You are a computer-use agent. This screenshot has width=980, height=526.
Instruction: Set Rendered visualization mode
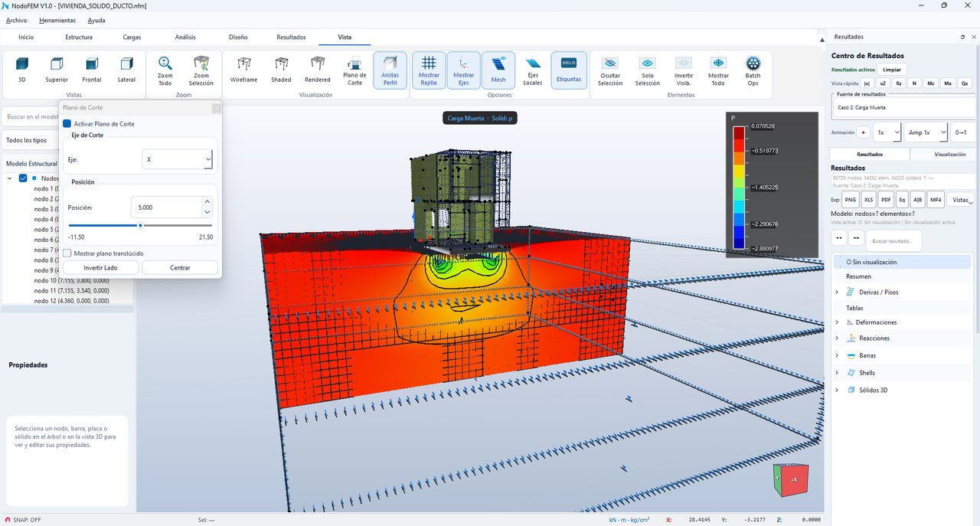tap(318, 69)
